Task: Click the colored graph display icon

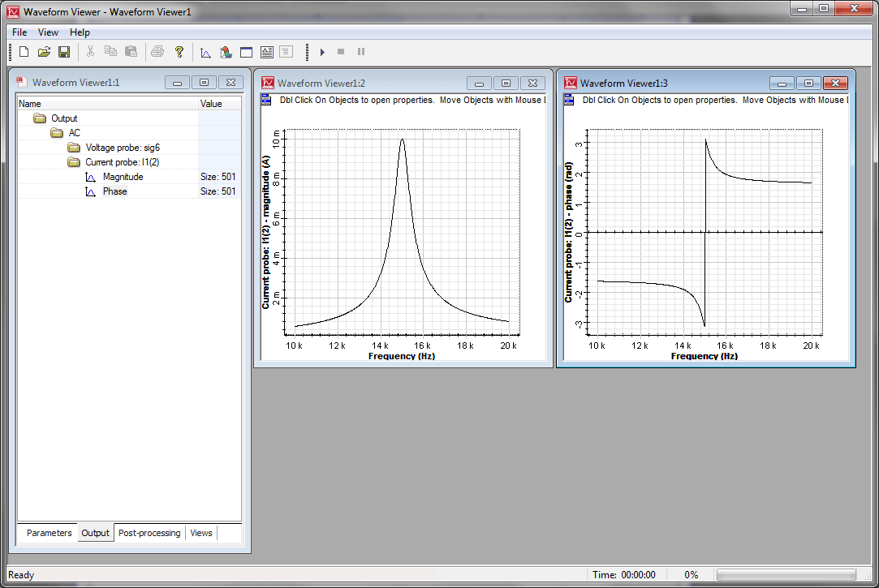Action: tap(226, 51)
